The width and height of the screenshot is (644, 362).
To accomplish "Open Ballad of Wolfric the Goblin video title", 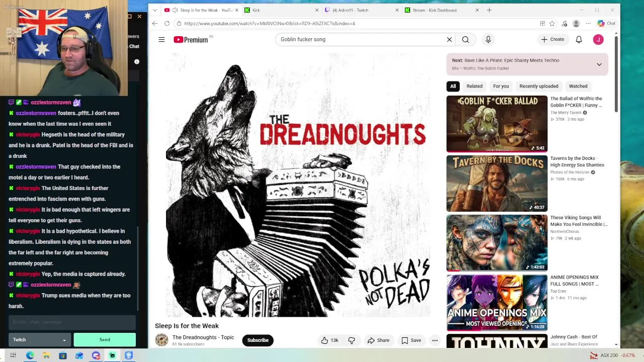I will [x=576, y=102].
